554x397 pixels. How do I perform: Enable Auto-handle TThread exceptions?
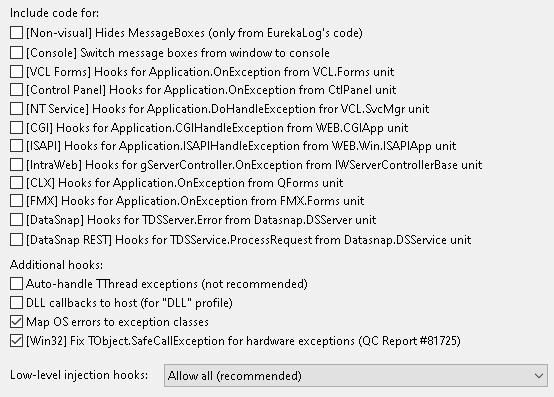(x=16, y=284)
